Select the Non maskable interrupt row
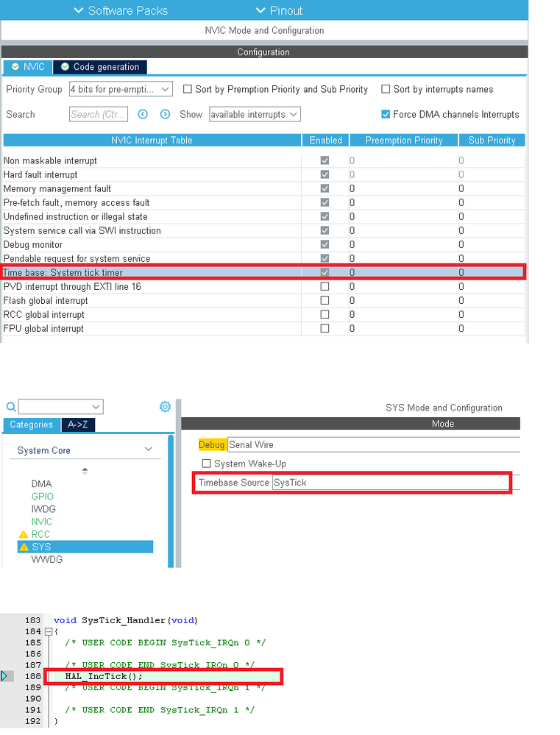The width and height of the screenshot is (560, 735). [264, 160]
